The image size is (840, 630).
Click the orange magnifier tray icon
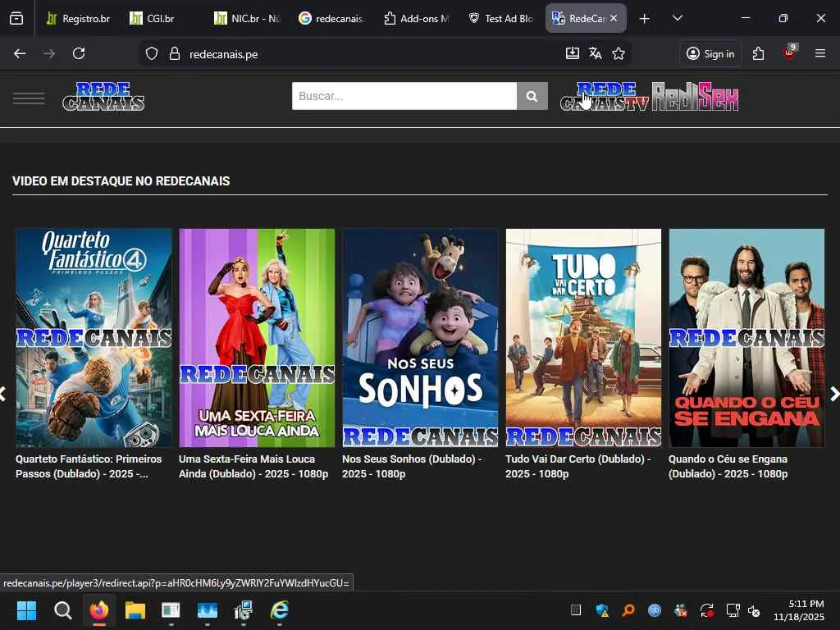[x=628, y=610]
